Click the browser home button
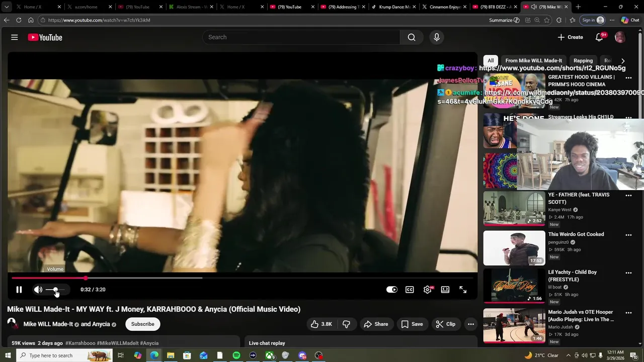644x362 pixels. tap(31, 20)
